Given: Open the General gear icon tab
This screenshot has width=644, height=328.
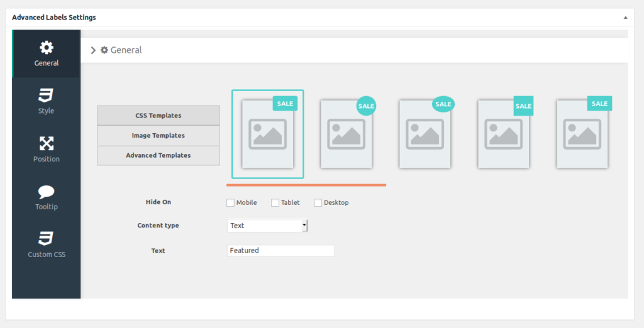Looking at the screenshot, I should point(47,48).
